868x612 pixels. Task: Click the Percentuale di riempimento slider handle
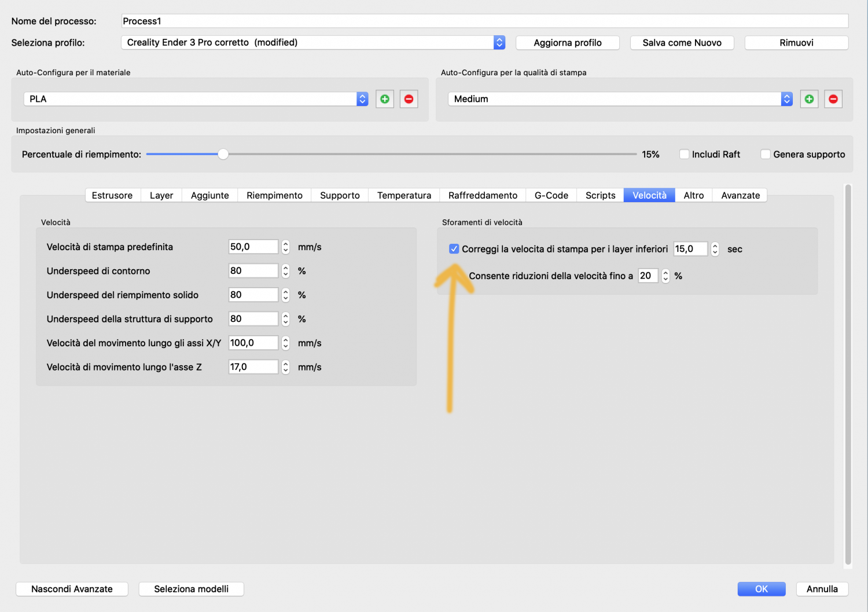point(223,154)
